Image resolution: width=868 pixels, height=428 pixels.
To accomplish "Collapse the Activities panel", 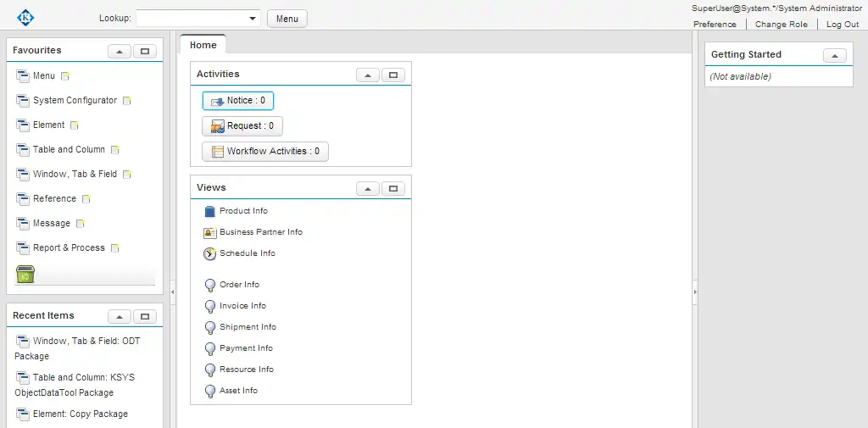I will pos(368,75).
